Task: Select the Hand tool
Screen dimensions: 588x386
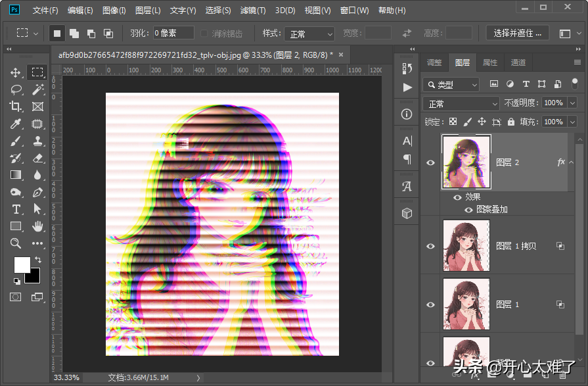Action: coord(37,226)
